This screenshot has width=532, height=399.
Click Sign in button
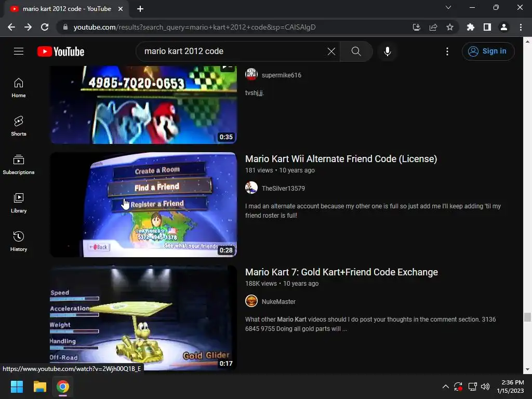(488, 51)
